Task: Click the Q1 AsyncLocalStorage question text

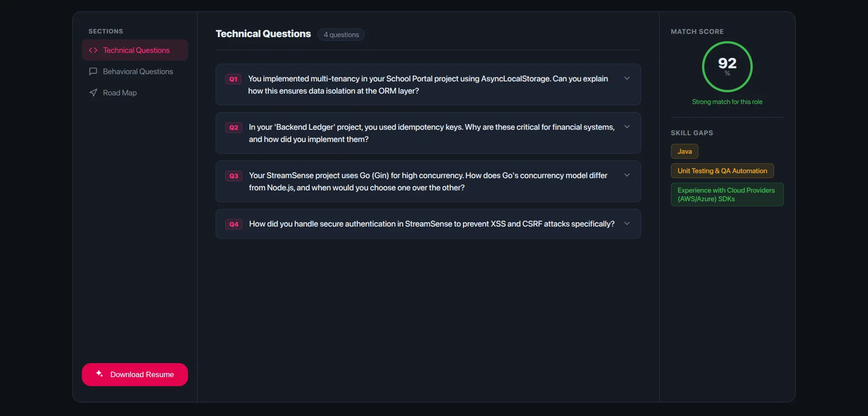Action: point(428,85)
